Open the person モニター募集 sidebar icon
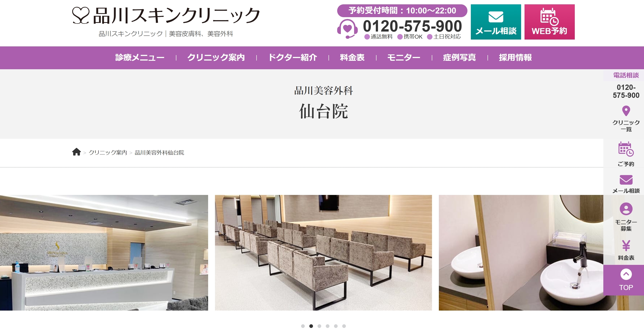 point(626,209)
